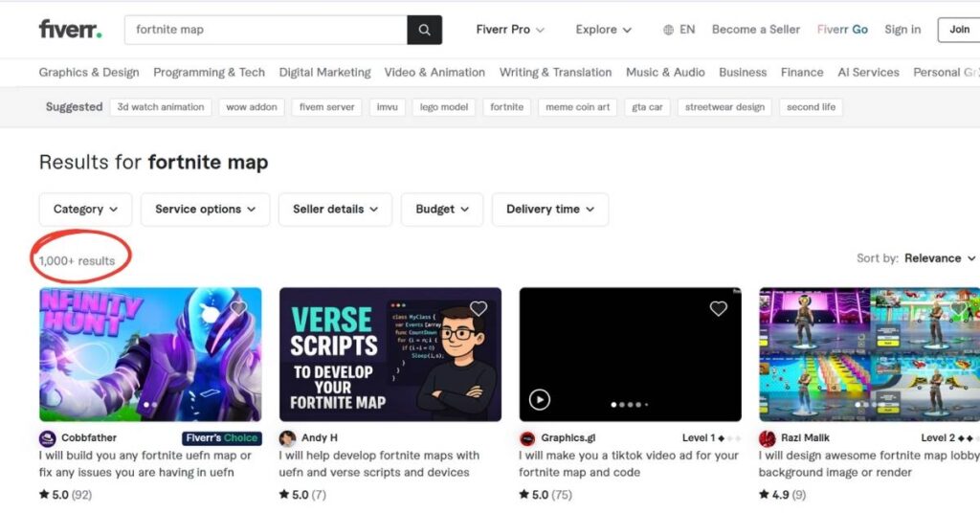Expand the Delivery time filter
Screen dimensions: 980x513
tap(550, 210)
